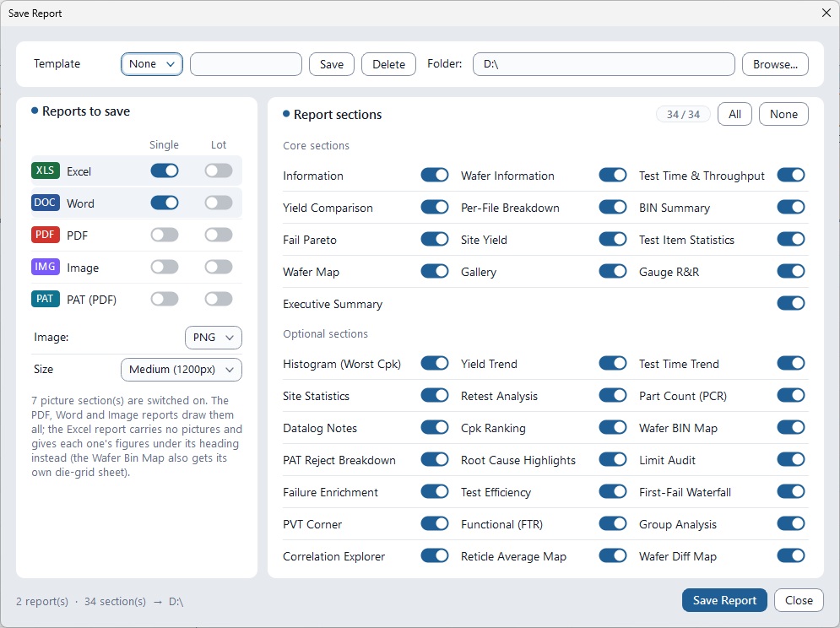This screenshot has height=628, width=840.
Task: Click the Save template button
Action: (332, 64)
